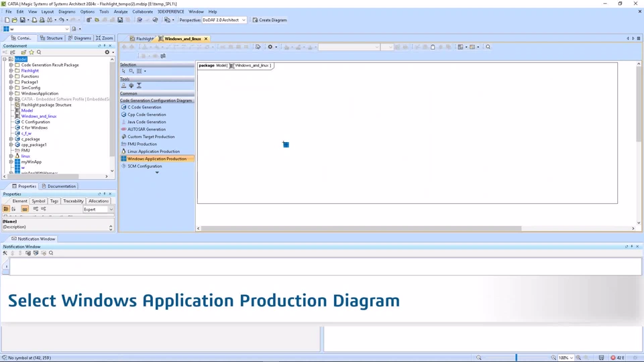The height and width of the screenshot is (362, 644).
Task: Switch to the Zoom tab
Action: (x=105, y=38)
